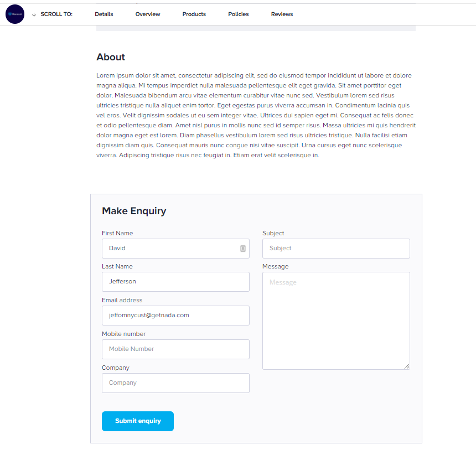Click the Message box resize handle
This screenshot has height=465, width=476.
pyautogui.click(x=407, y=366)
